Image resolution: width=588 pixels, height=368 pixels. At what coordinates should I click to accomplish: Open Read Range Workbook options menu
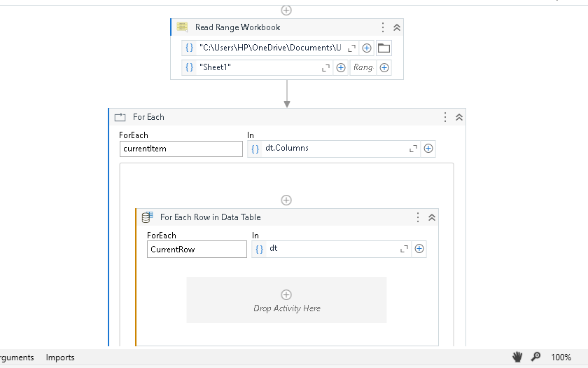383,27
